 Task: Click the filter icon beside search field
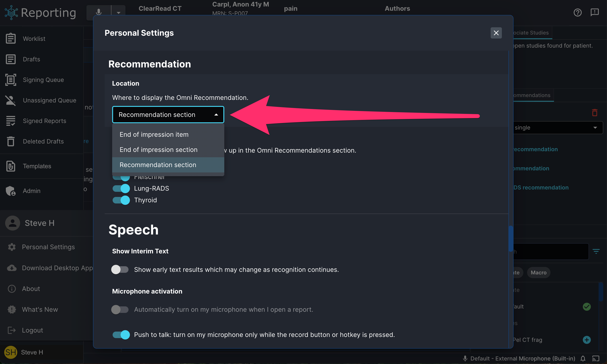[x=596, y=251]
